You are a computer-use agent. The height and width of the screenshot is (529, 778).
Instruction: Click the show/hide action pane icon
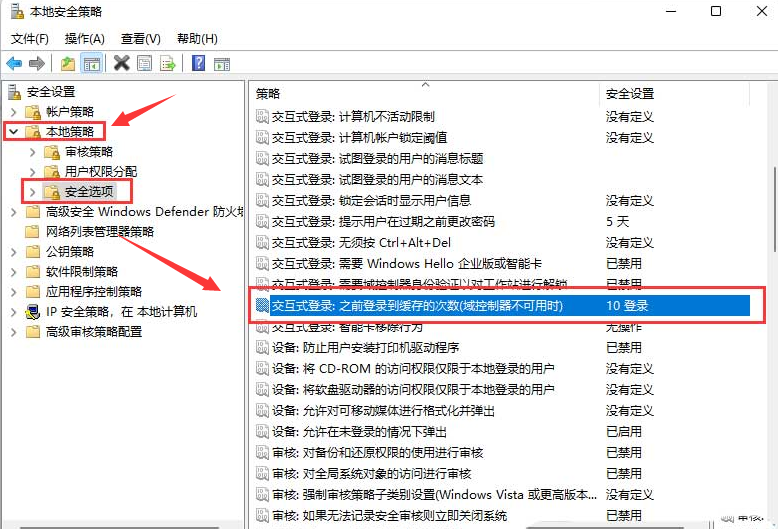click(222, 64)
